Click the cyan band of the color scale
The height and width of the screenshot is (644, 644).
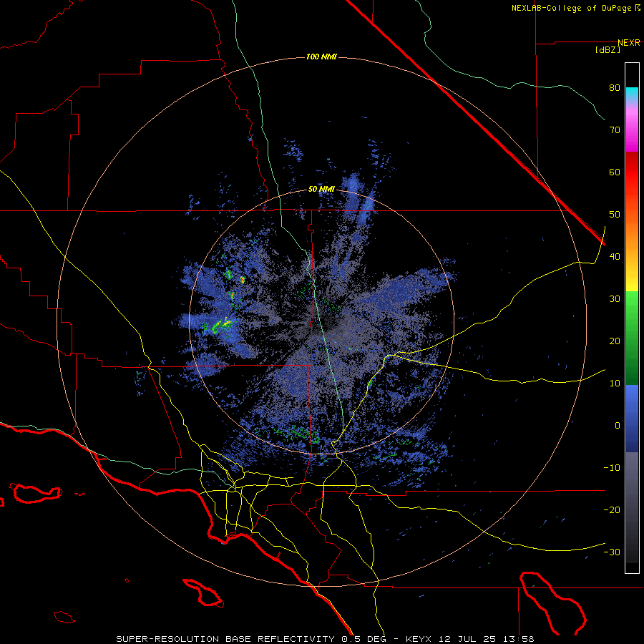(x=632, y=92)
